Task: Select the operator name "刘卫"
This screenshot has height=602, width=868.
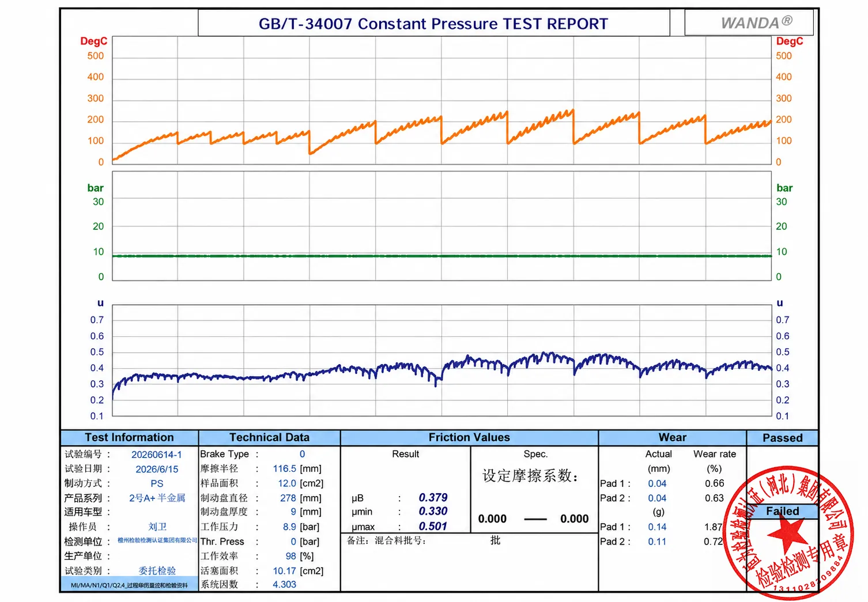Action: click(x=157, y=527)
